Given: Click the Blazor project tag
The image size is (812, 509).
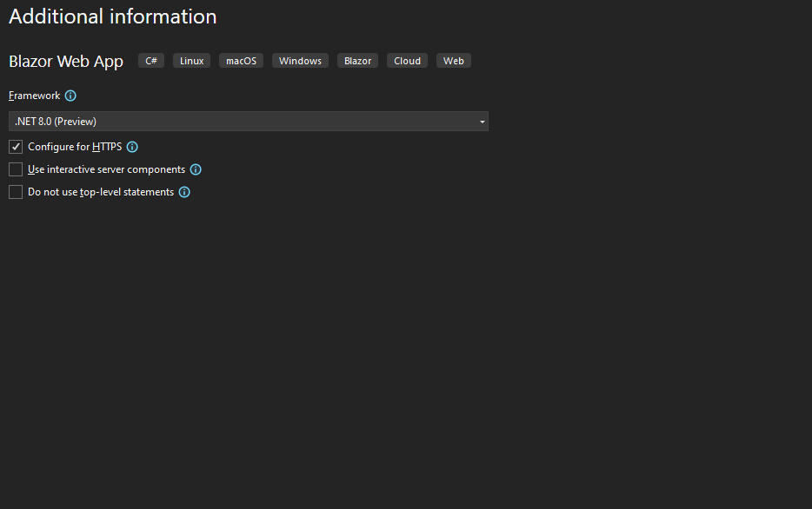Looking at the screenshot, I should (356, 60).
